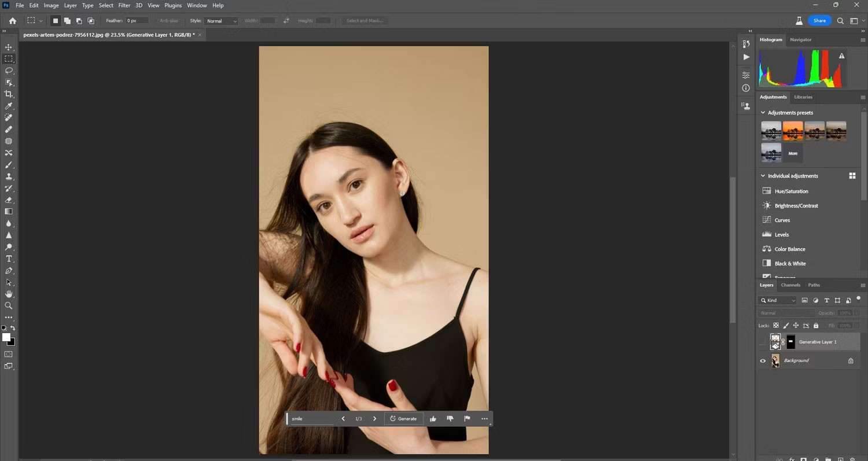Choose the Crop tool
The image size is (868, 461).
pos(9,94)
